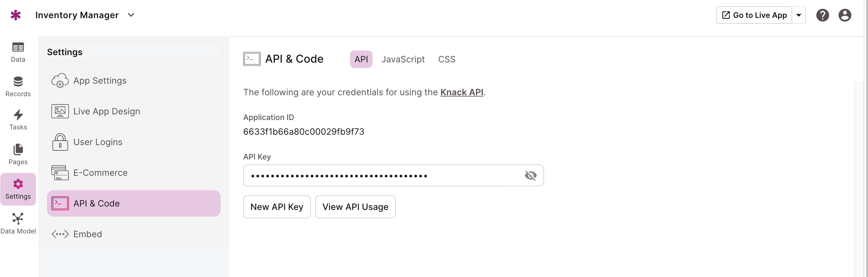Viewport: 868px width, 277px height.
Task: Follow the Knack API link
Action: click(x=462, y=92)
